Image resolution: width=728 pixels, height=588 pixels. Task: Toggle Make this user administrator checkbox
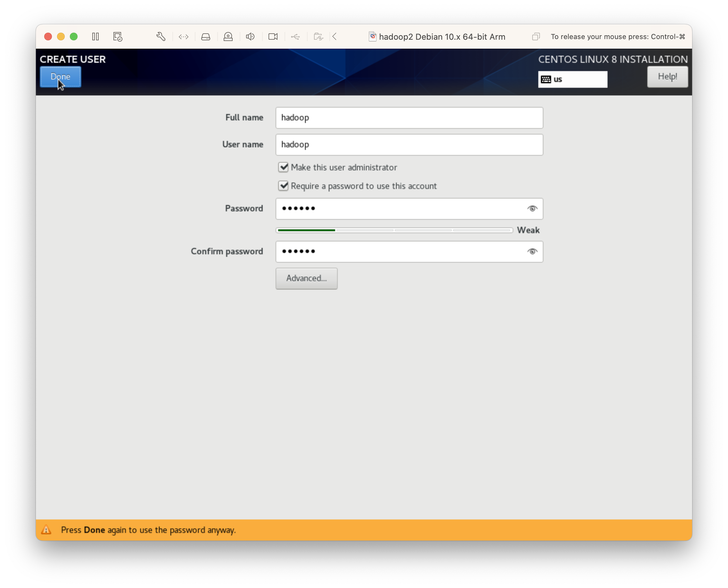click(283, 167)
